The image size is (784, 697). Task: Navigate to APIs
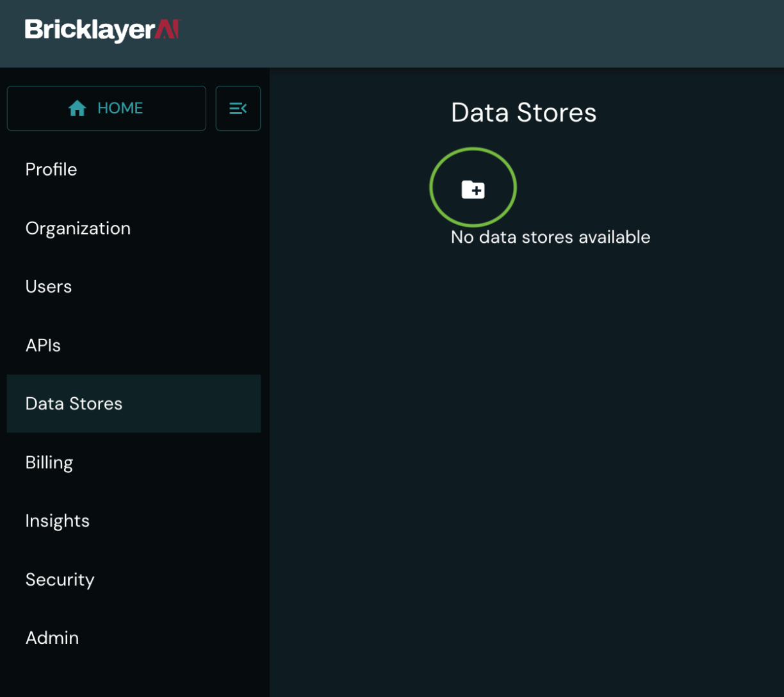43,345
